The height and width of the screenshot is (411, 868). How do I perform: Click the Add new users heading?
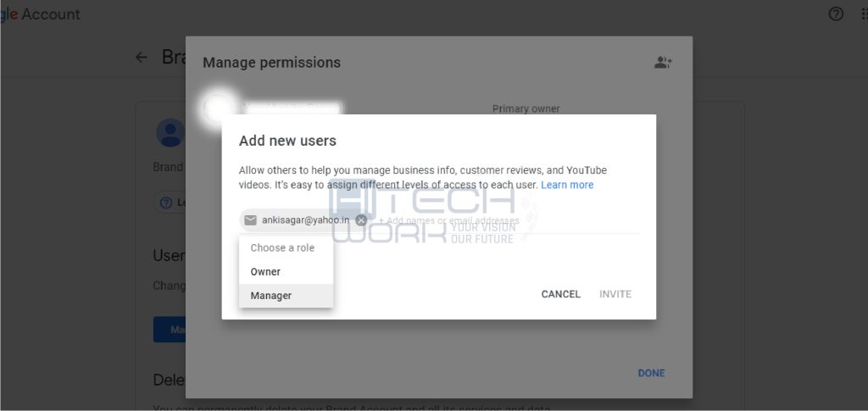tap(287, 141)
